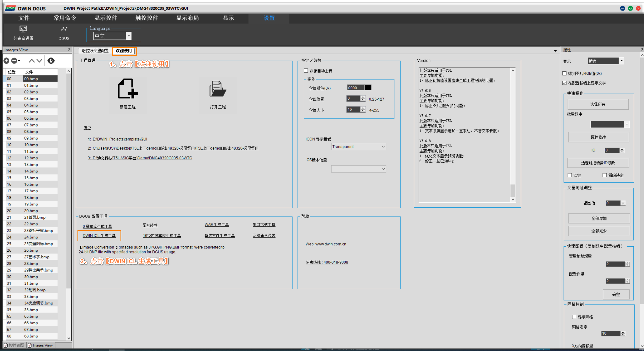This screenshot has width=644, height=351.
Task: Move image up with the up arrow icon
Action: tap(31, 61)
